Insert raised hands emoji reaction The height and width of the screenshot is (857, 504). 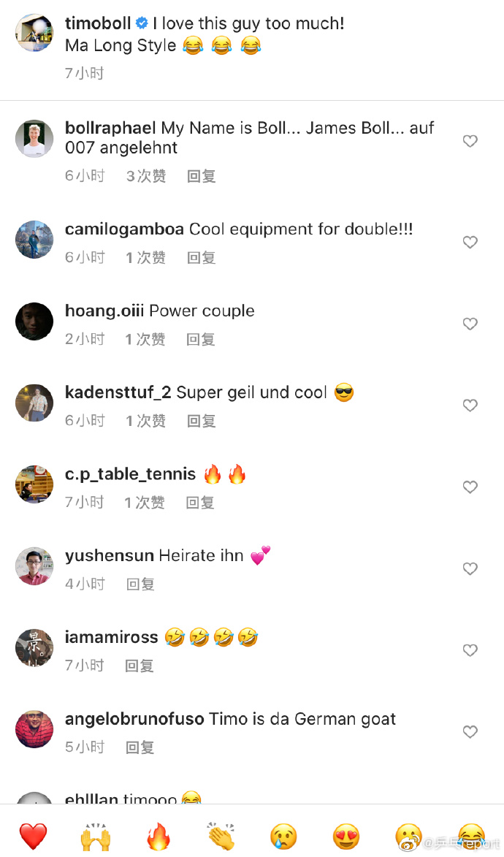point(96,837)
